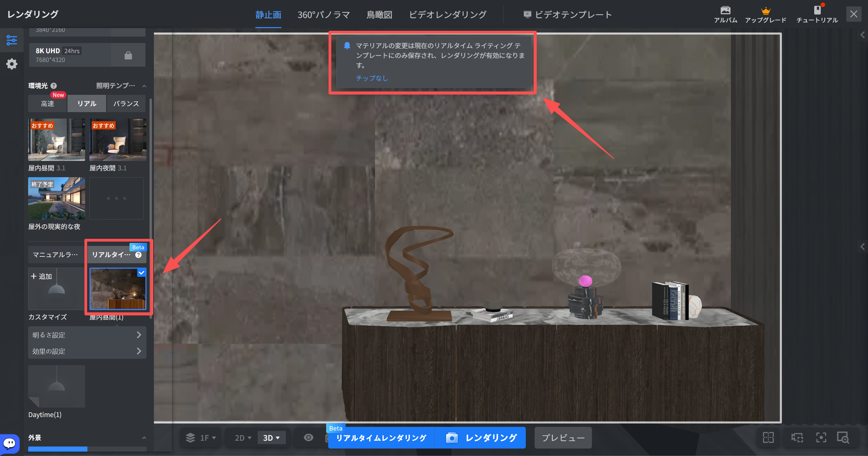
Task: Switch to 3D view mode
Action: point(271,438)
